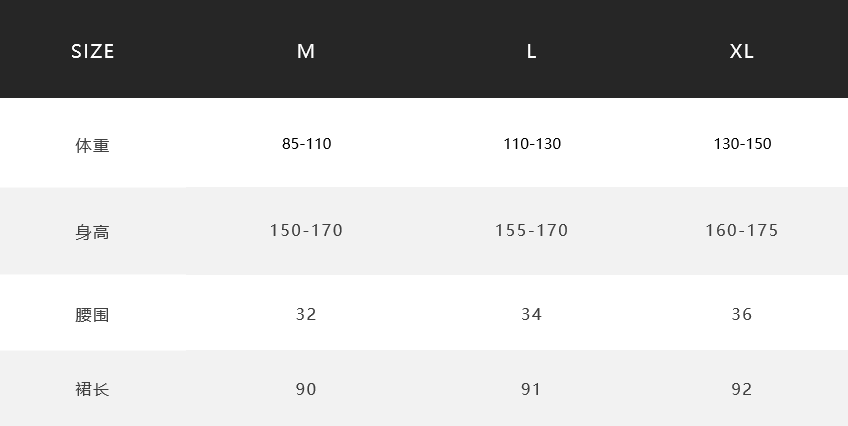Click the 身高 row label
The width and height of the screenshot is (848, 426).
tap(92, 232)
